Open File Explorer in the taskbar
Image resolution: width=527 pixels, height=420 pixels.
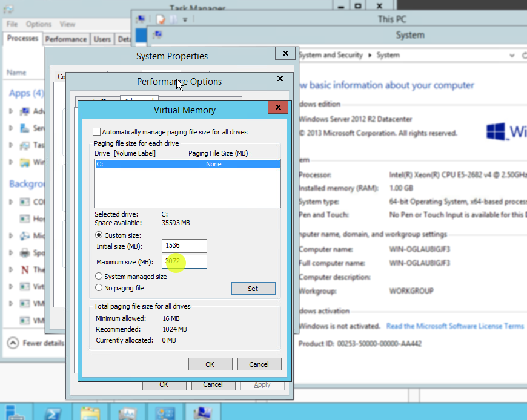(90, 413)
